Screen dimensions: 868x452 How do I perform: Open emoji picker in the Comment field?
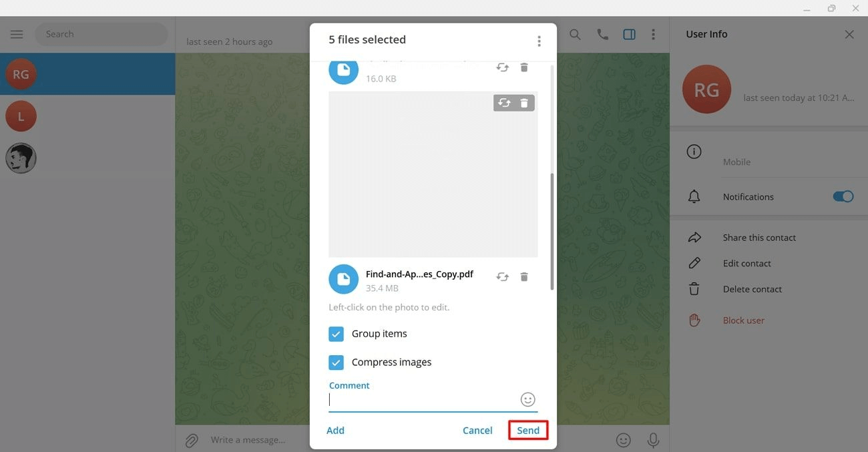[527, 400]
